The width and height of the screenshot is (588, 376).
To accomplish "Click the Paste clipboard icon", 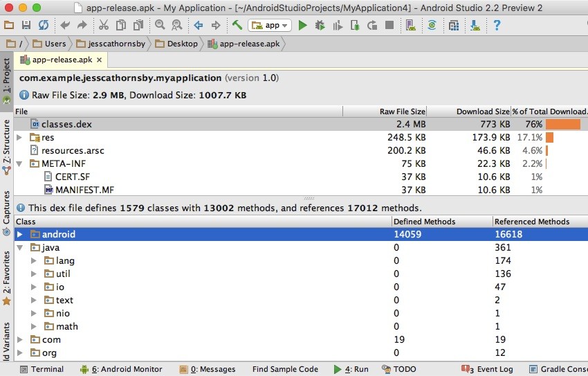I will tap(138, 25).
